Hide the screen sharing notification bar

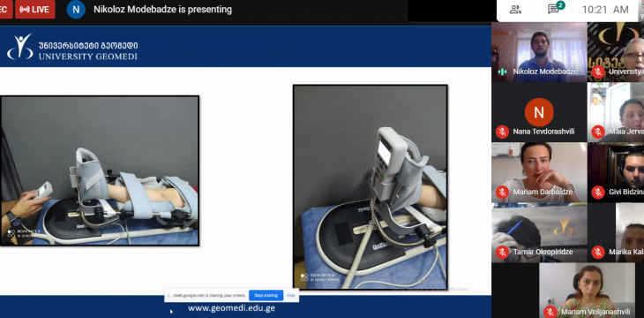pyautogui.click(x=291, y=295)
